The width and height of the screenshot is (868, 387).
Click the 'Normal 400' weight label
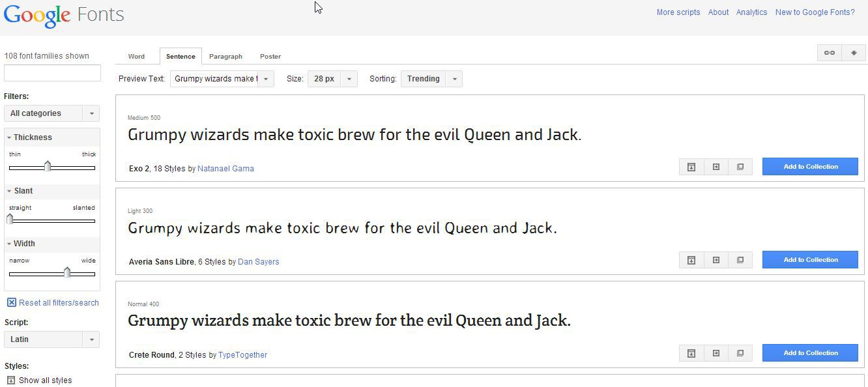[143, 304]
